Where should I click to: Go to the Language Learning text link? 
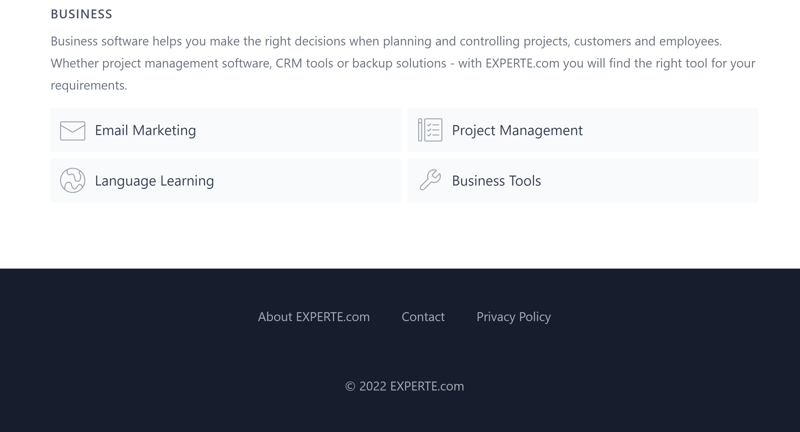pyautogui.click(x=154, y=181)
